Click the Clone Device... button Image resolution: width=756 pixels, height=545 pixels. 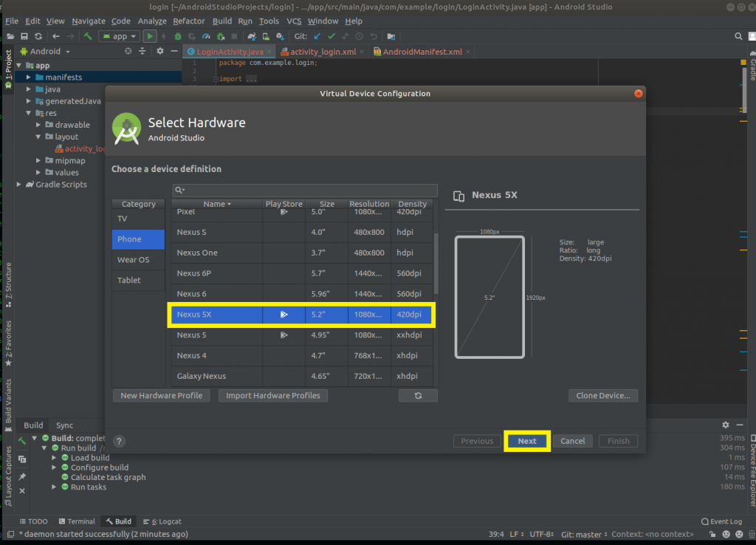pyautogui.click(x=603, y=396)
